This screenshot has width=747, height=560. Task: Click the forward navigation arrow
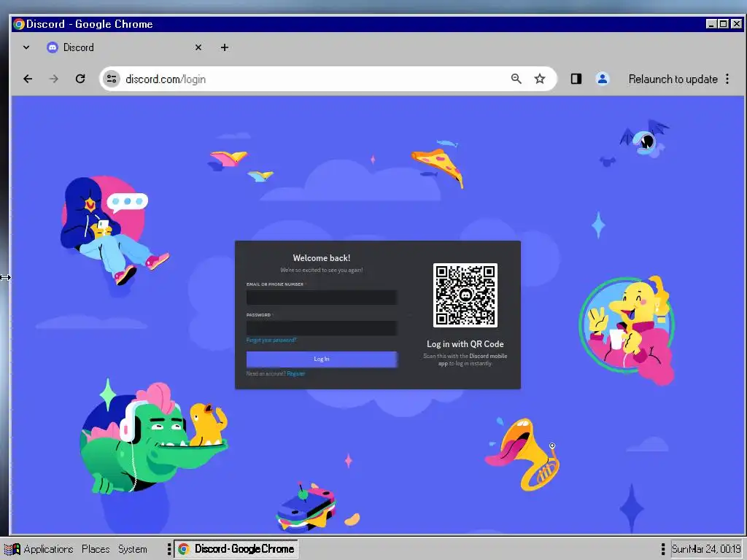[54, 79]
